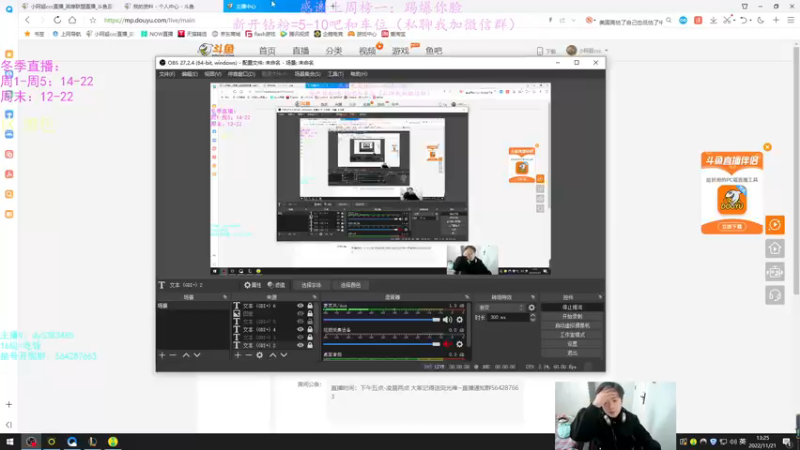Switch to the 我的资料 个人中心 browser tab
The width and height of the screenshot is (800, 450).
pyautogui.click(x=163, y=6)
